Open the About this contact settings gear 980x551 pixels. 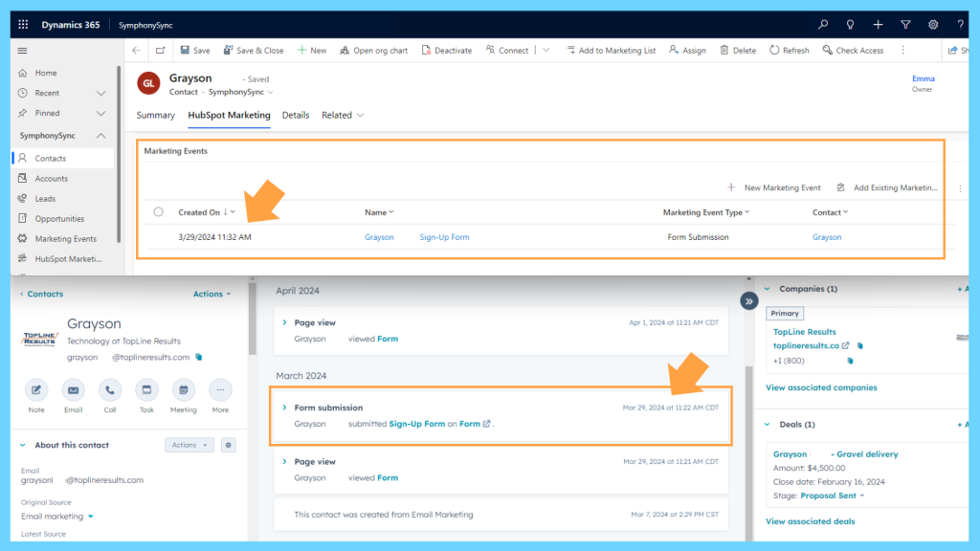228,445
